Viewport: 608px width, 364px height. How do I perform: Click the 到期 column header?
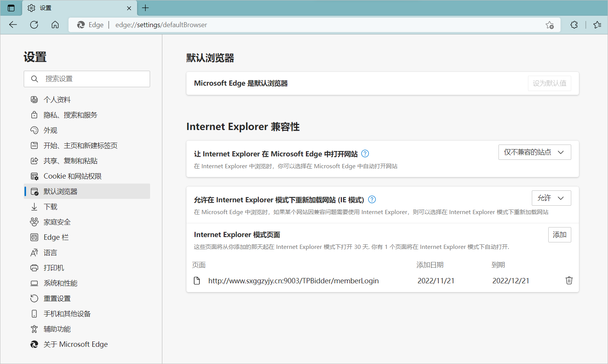498,265
